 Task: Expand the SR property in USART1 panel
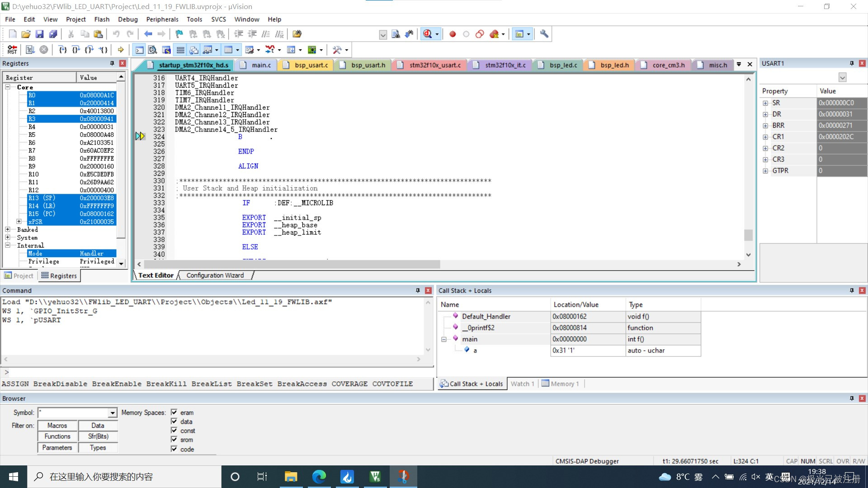pyautogui.click(x=765, y=103)
